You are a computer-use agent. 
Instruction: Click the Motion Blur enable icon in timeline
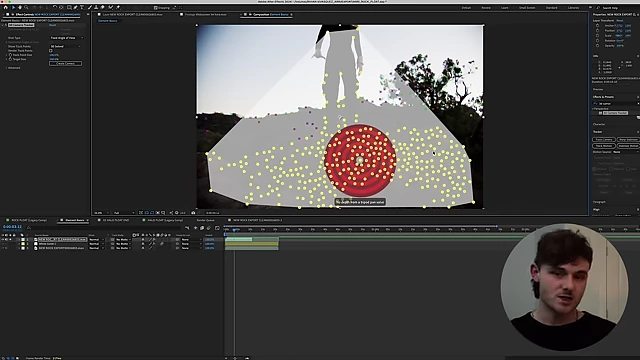[x=209, y=228]
